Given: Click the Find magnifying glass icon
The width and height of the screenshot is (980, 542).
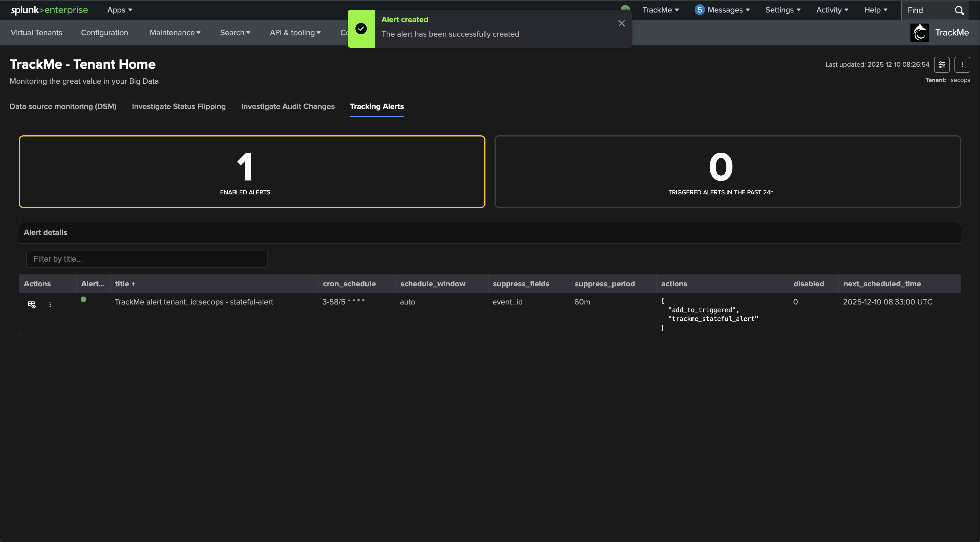Looking at the screenshot, I should pyautogui.click(x=959, y=10).
